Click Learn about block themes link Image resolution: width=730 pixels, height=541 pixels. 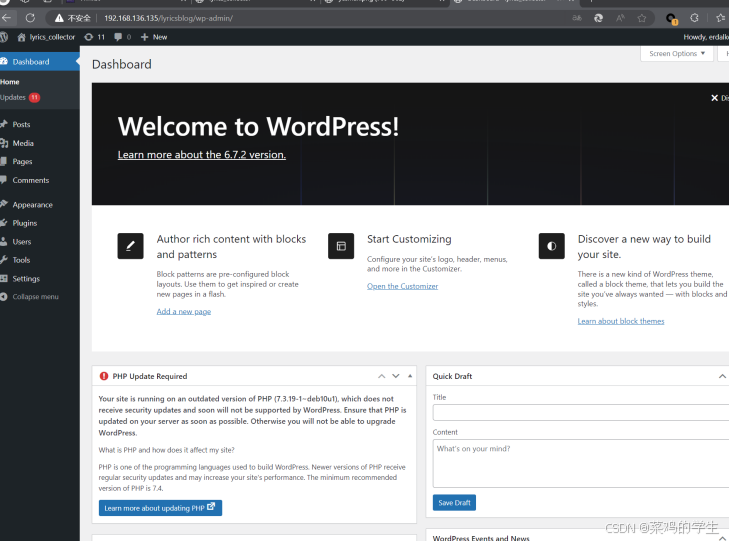(621, 321)
